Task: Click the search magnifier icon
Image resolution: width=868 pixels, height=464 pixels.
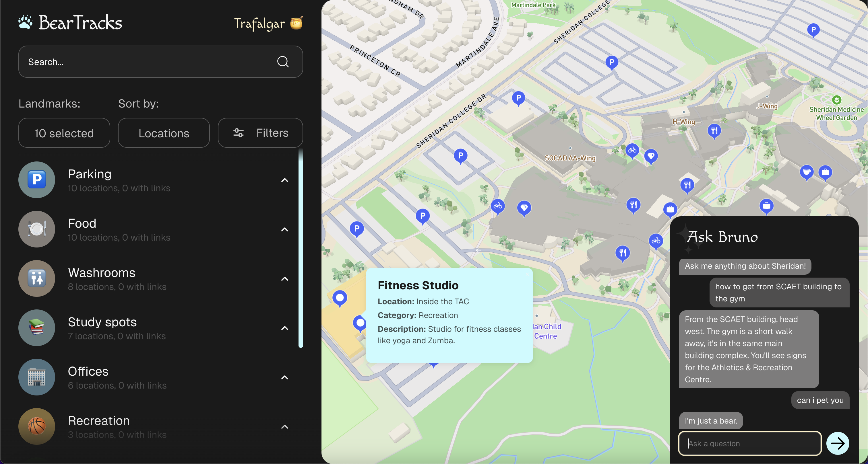Action: (283, 62)
